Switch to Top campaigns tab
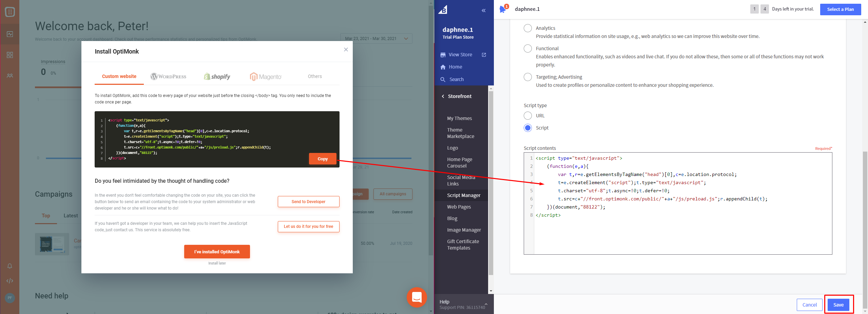The width and height of the screenshot is (868, 314). 46,216
